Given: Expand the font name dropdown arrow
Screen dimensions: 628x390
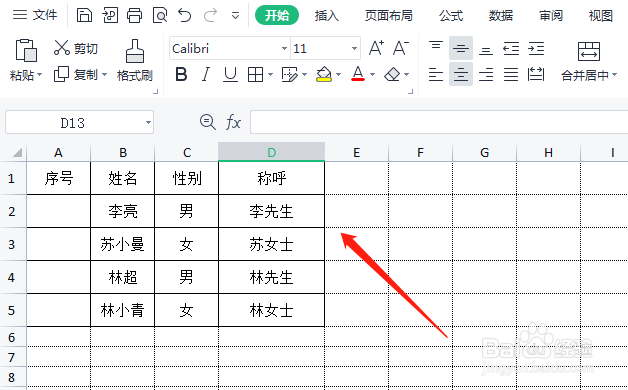Looking at the screenshot, I should [284, 48].
